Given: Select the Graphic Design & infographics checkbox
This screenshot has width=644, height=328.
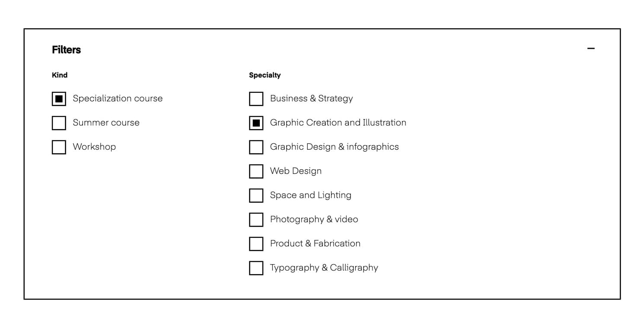Looking at the screenshot, I should [256, 147].
